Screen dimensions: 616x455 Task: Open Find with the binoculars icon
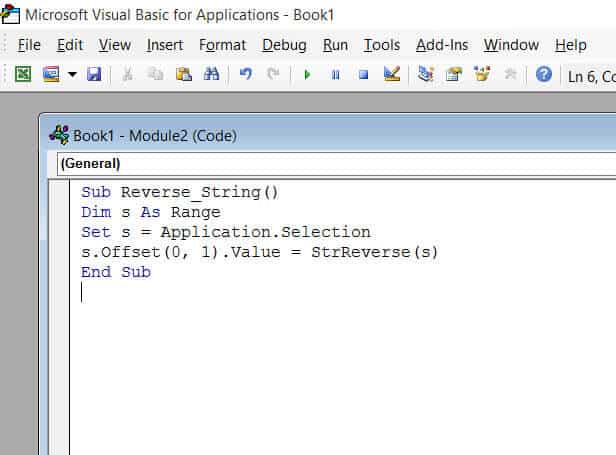(211, 74)
